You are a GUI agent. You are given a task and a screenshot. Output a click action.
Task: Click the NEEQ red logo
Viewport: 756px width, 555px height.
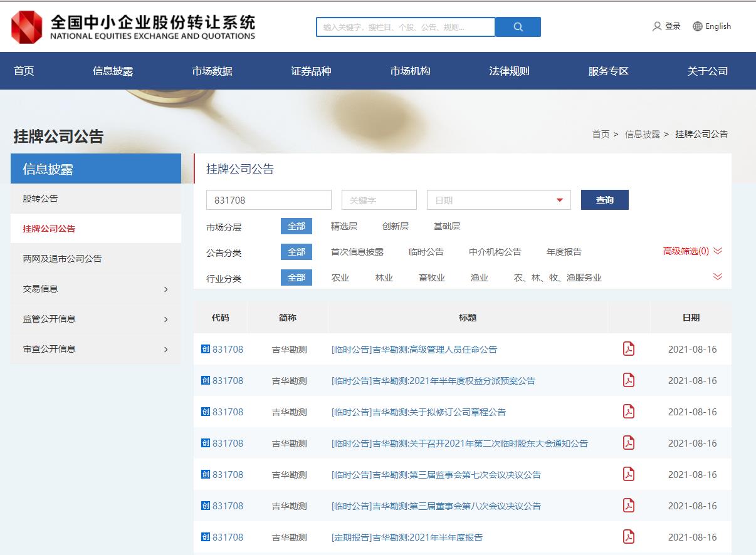click(27, 27)
